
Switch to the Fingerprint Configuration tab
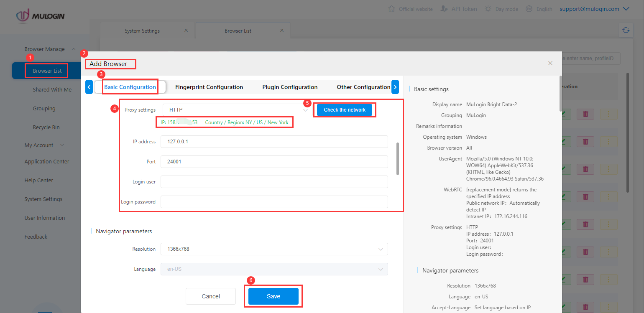coord(209,87)
